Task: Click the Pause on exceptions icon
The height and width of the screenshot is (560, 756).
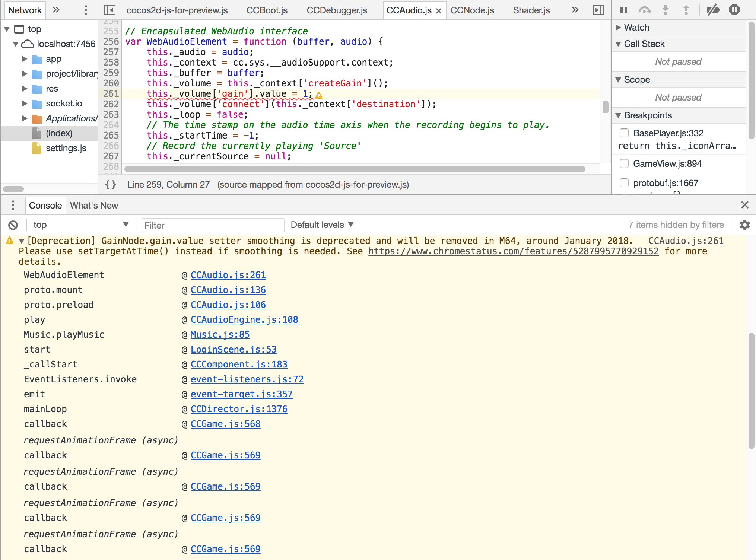Action: [x=734, y=10]
